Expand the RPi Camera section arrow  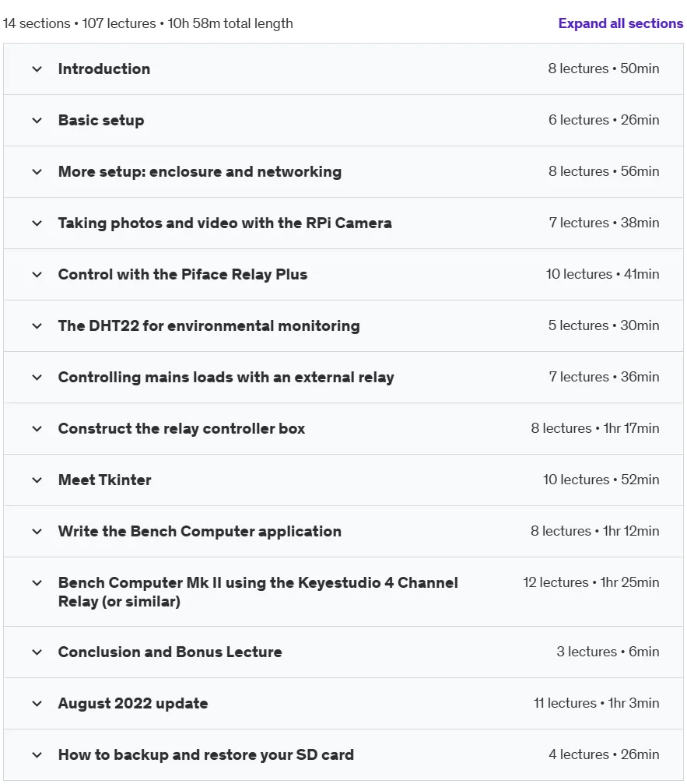click(37, 223)
